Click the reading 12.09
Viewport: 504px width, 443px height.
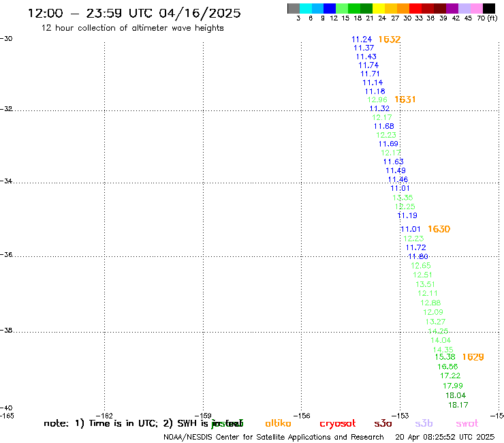tap(433, 312)
